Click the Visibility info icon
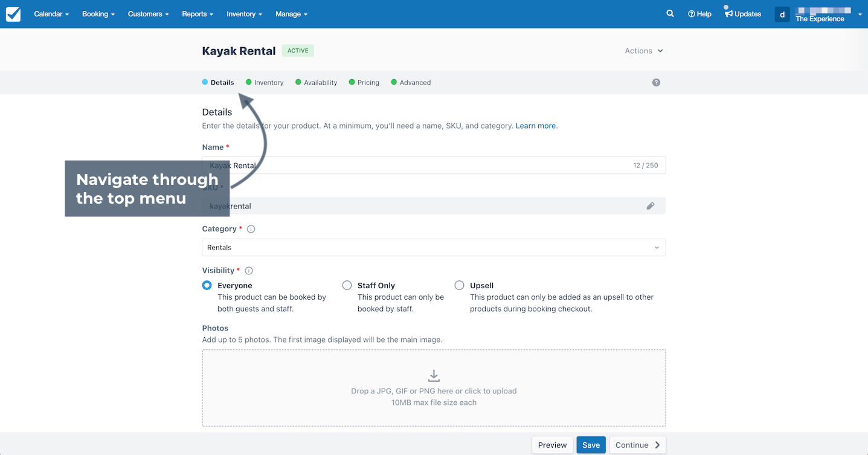Screen dimensions: 868x455 pyautogui.click(x=249, y=271)
